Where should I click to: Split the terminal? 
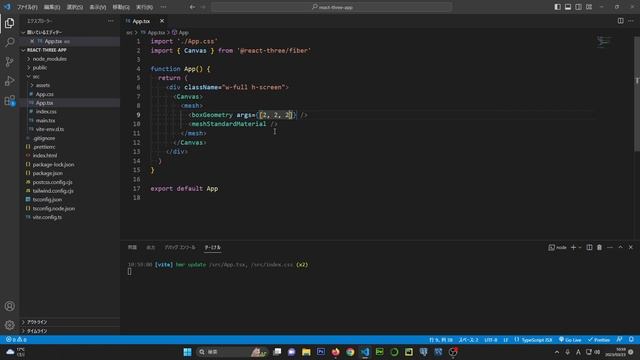click(x=589, y=247)
